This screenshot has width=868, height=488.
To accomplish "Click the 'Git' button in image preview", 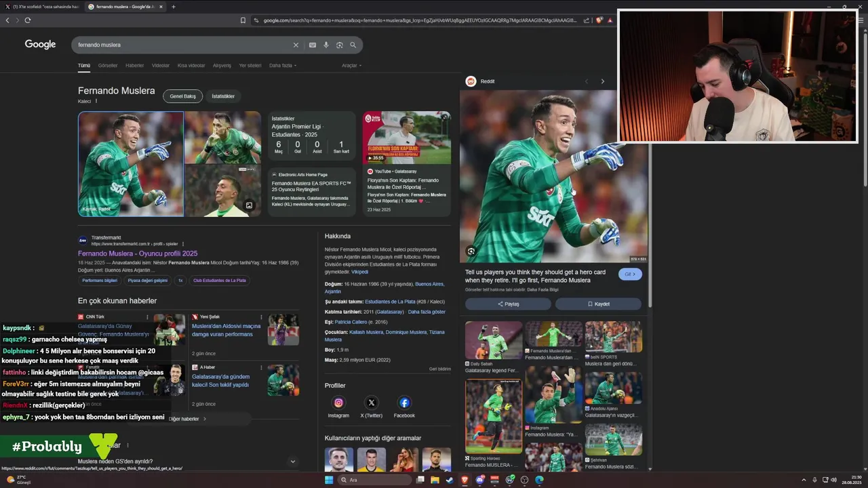I will click(x=630, y=274).
